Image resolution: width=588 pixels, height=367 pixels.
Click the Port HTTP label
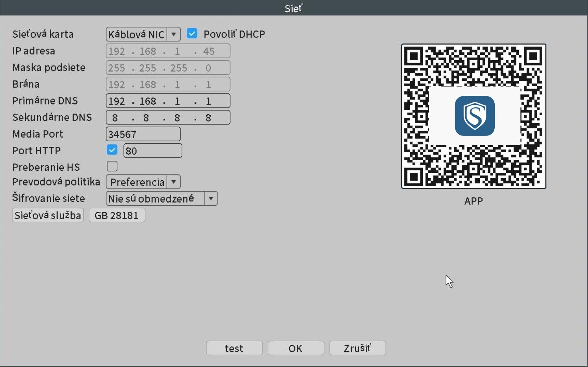pyautogui.click(x=36, y=151)
